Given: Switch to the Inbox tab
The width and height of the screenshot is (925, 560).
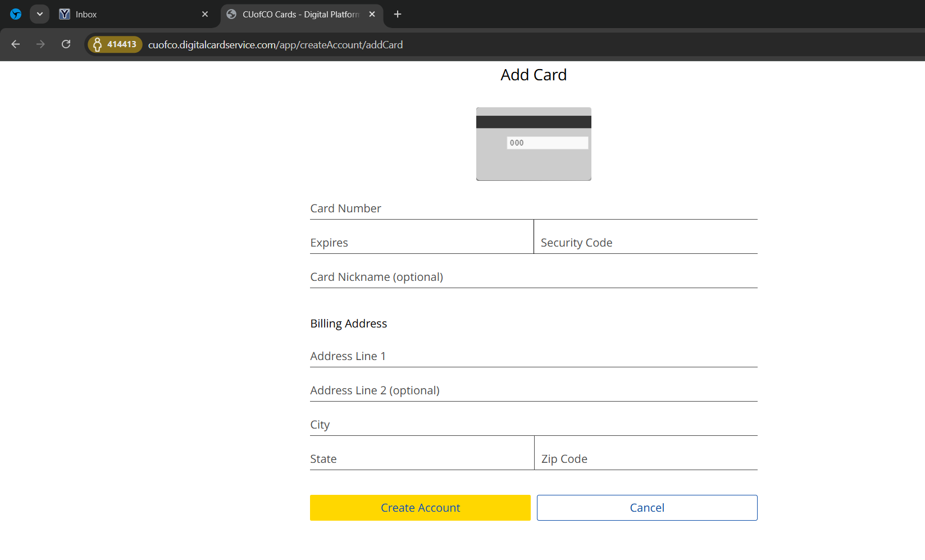Looking at the screenshot, I should tap(124, 14).
